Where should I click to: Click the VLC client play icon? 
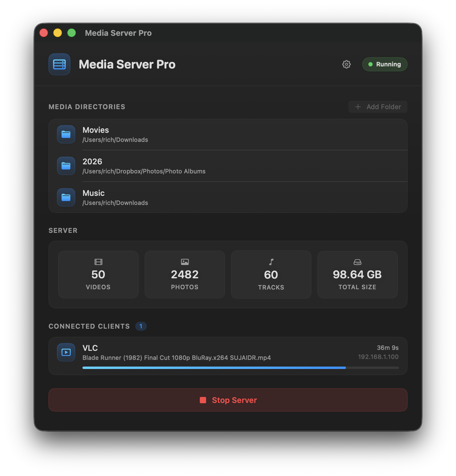point(66,352)
